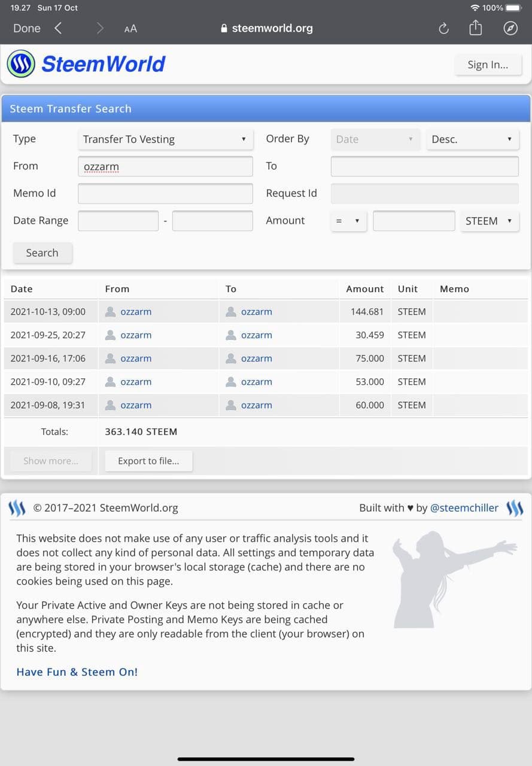Open the @steemchiller profile link

(464, 508)
